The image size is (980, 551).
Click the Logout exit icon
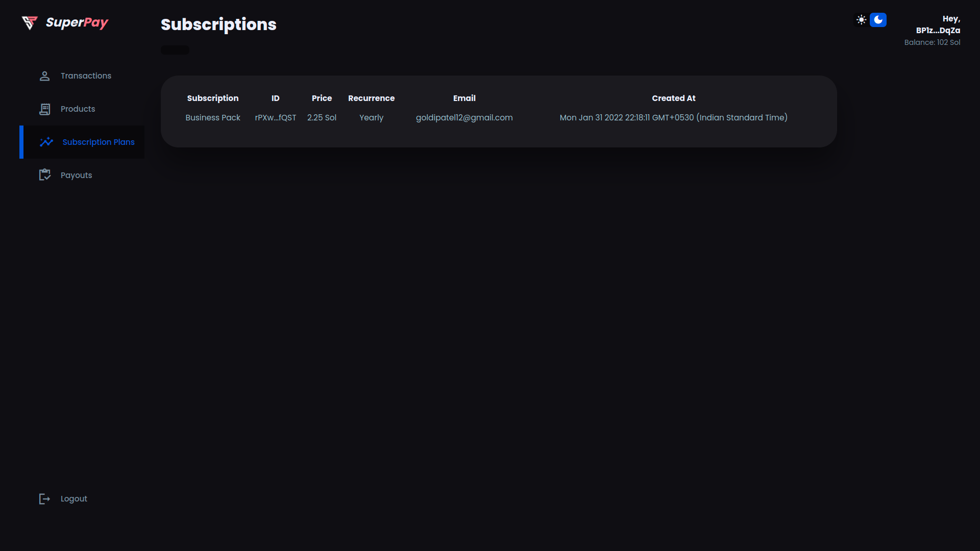45,499
